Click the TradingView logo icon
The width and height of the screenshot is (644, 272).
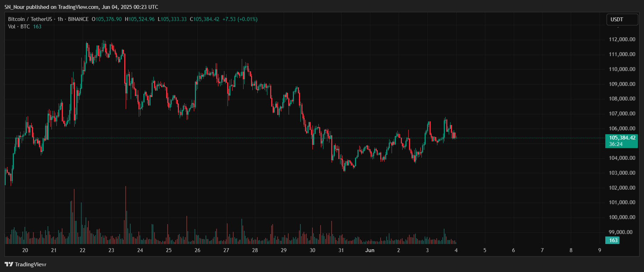tap(9, 264)
